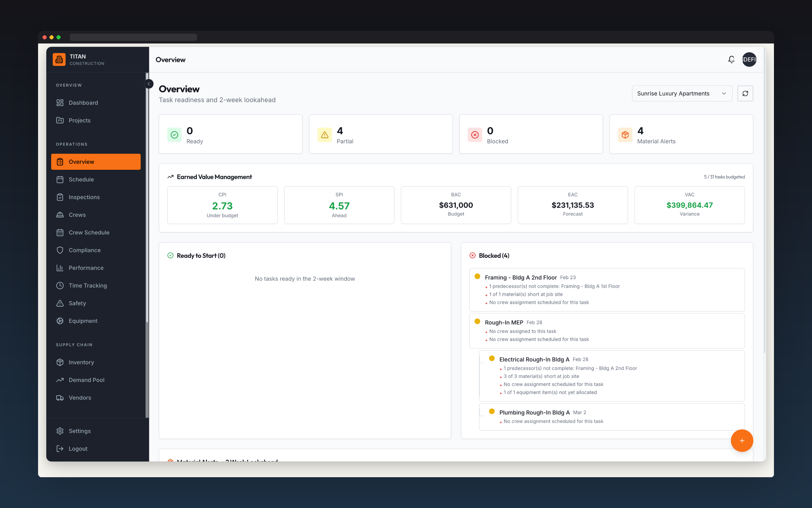Click the Time Tracking clock icon
The width and height of the screenshot is (812, 508).
[x=60, y=285]
